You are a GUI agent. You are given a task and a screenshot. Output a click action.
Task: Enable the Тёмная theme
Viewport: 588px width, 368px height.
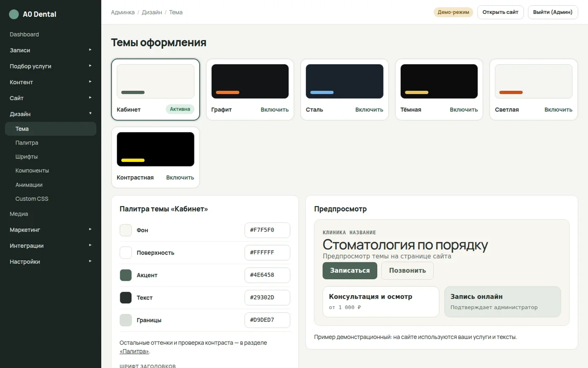[464, 110]
